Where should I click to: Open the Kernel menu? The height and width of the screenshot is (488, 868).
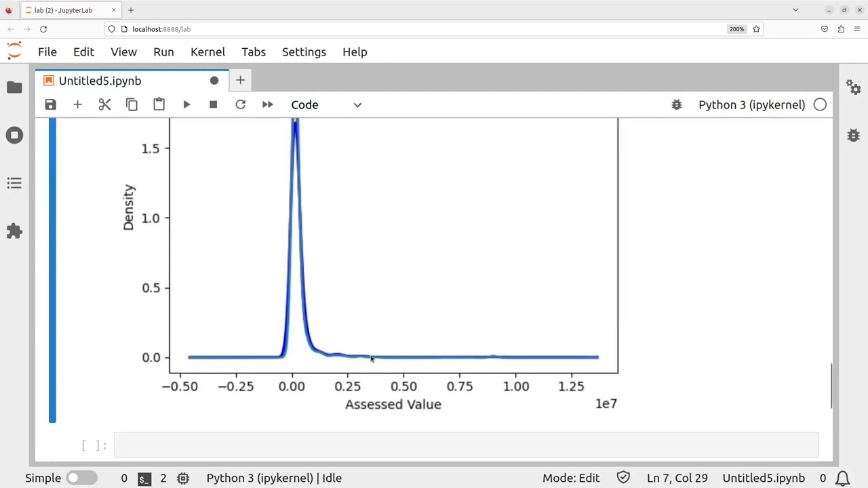[x=208, y=52]
